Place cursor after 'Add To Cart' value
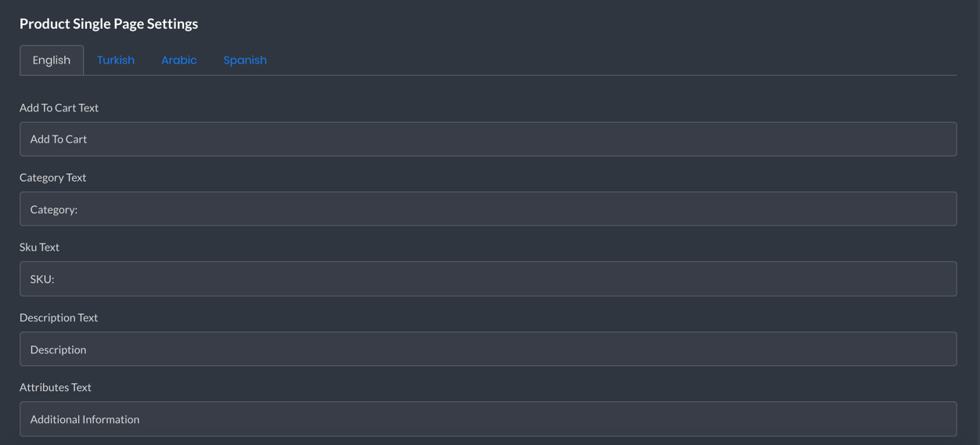980x445 pixels. click(x=488, y=139)
